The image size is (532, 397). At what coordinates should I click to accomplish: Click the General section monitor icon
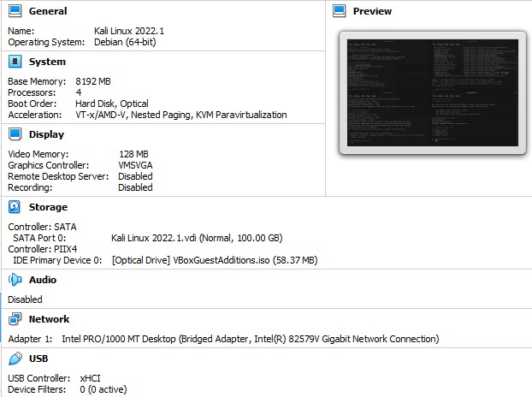coord(15,12)
